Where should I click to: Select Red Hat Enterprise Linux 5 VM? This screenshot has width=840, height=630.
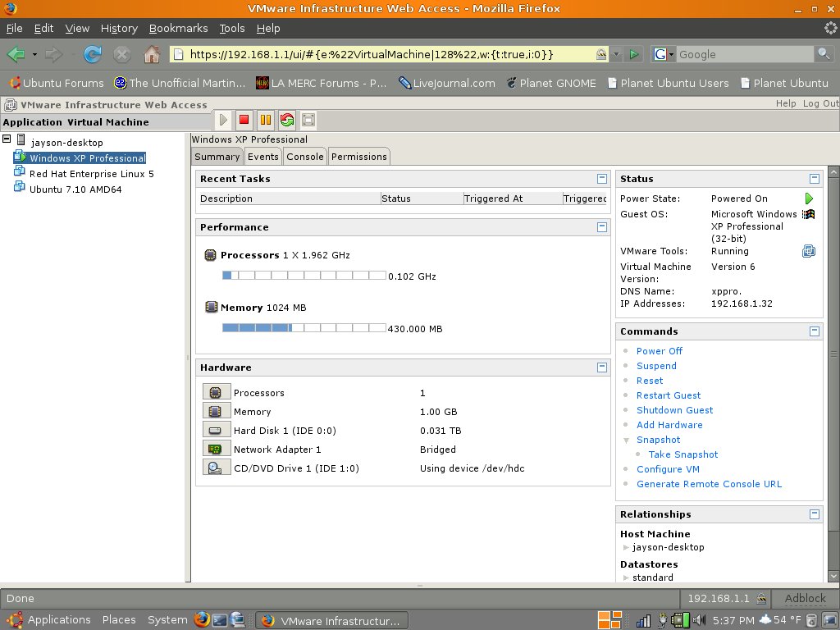92,174
